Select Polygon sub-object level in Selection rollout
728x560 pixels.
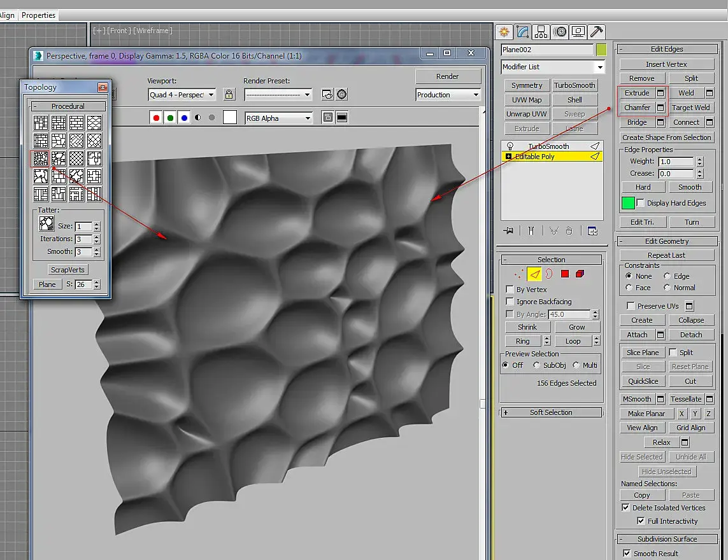click(x=564, y=274)
